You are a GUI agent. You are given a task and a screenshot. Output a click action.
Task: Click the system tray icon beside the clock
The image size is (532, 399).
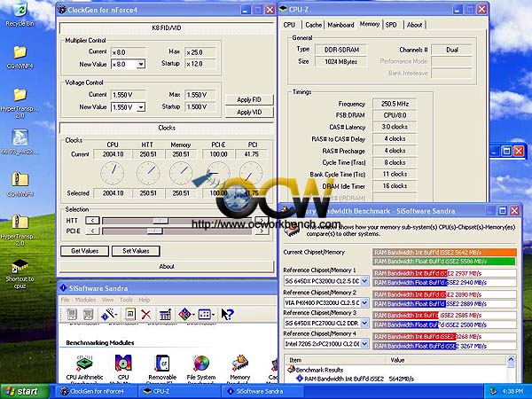tap(494, 392)
